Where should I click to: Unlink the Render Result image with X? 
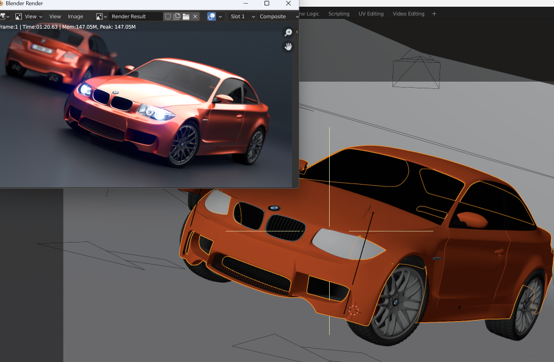point(195,17)
